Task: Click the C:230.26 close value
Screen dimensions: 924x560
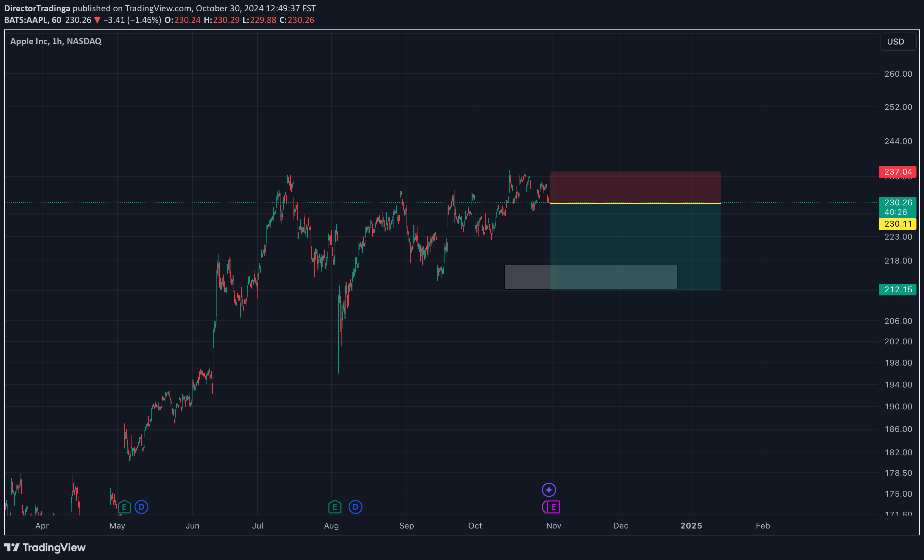Action: [x=297, y=20]
